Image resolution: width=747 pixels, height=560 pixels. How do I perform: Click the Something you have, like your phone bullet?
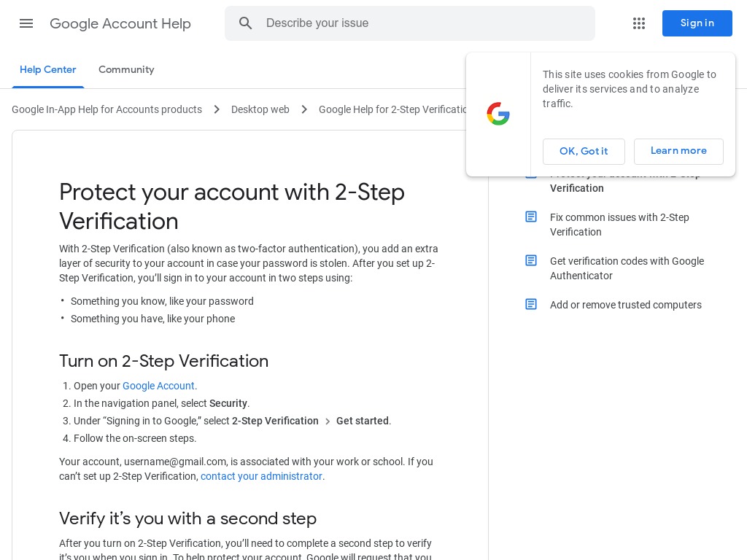point(152,319)
